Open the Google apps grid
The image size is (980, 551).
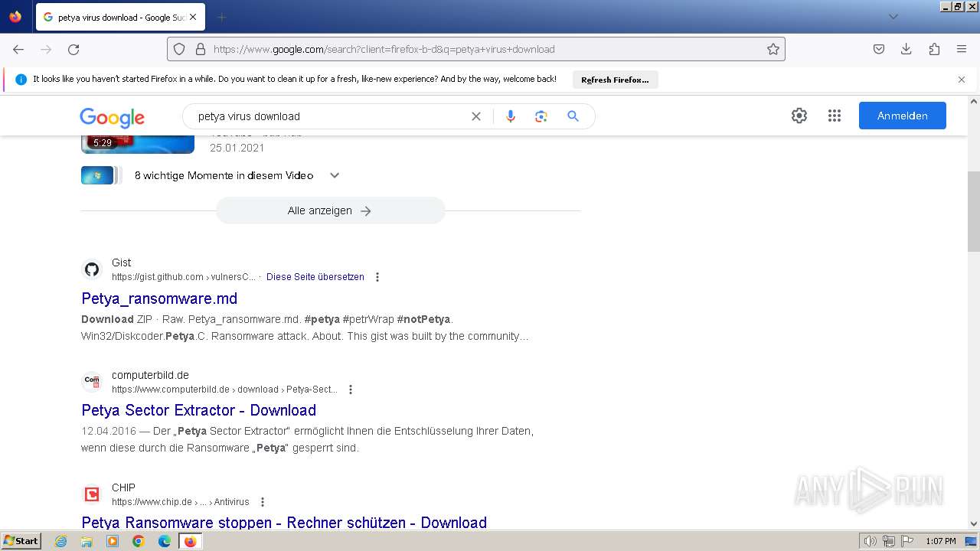(x=835, y=116)
